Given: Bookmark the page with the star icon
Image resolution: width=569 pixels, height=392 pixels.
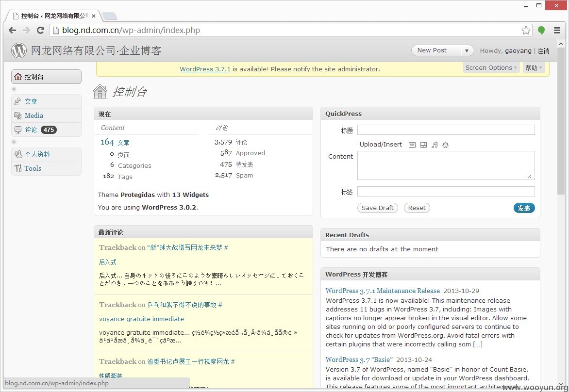Looking at the screenshot, I should pos(526,31).
